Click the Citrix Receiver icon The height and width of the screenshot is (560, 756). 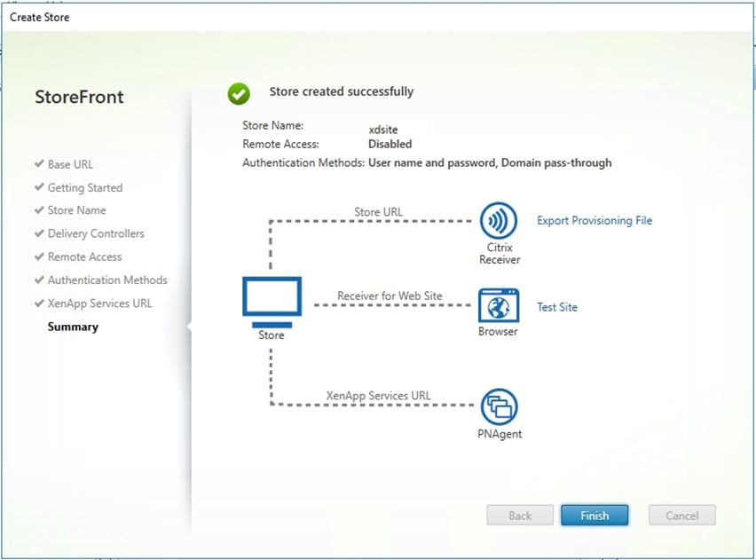tap(498, 221)
